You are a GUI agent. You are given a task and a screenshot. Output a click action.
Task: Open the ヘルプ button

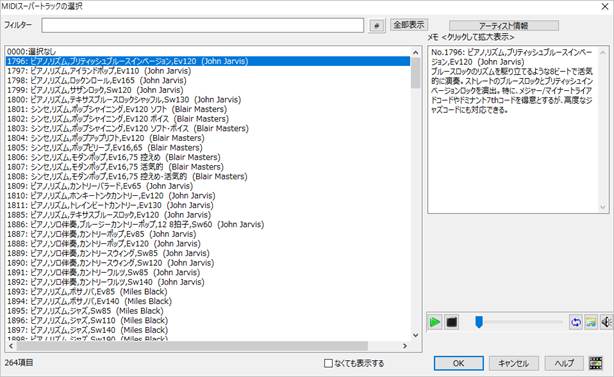[564, 363]
